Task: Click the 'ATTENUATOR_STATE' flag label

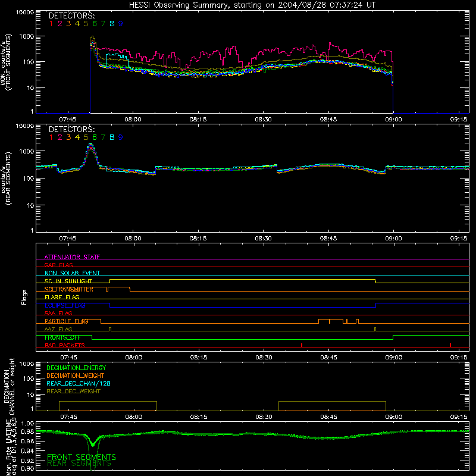Action: coord(72,257)
